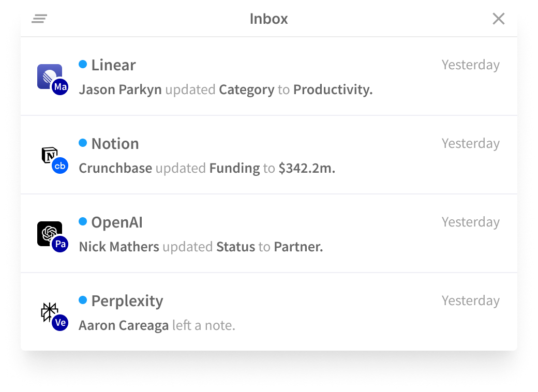Click the Pa avatar badge on OpenAI
538x392 pixels.
[61, 244]
